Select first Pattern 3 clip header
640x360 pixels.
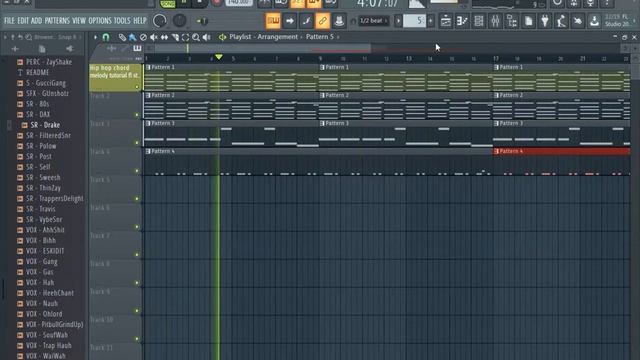pyautogui.click(x=231, y=123)
